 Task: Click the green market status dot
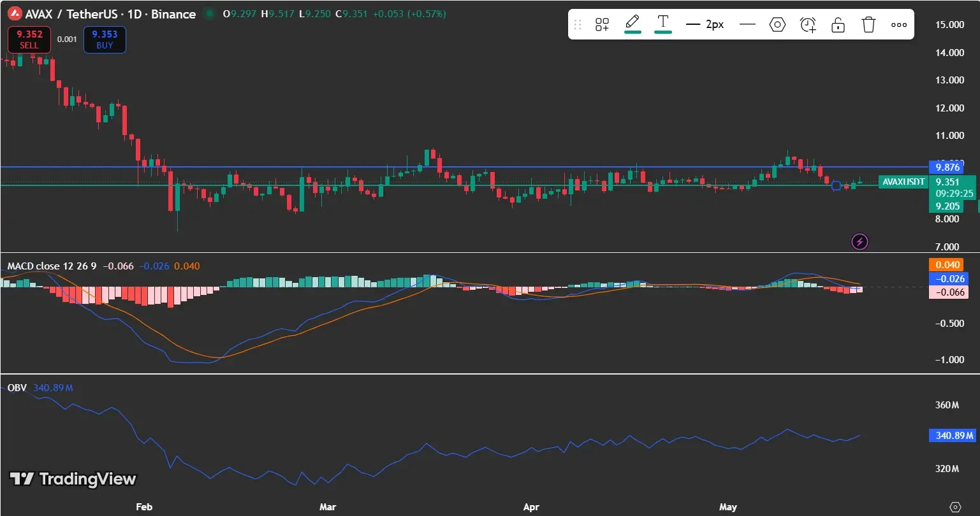(208, 14)
